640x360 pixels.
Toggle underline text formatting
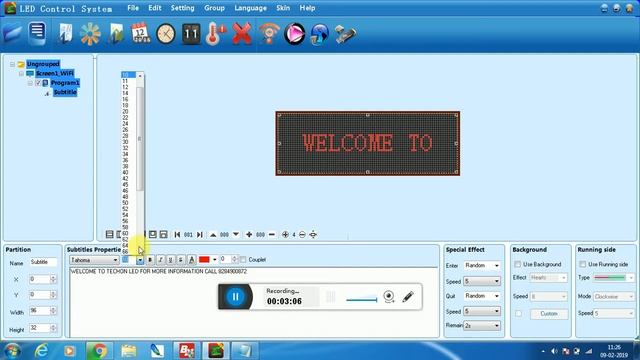171,260
